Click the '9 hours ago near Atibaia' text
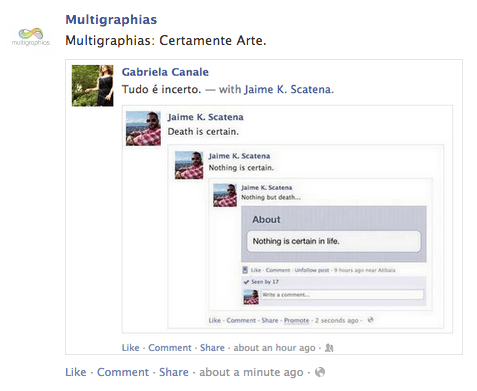Image resolution: width=477 pixels, height=391 pixels. coord(365,270)
